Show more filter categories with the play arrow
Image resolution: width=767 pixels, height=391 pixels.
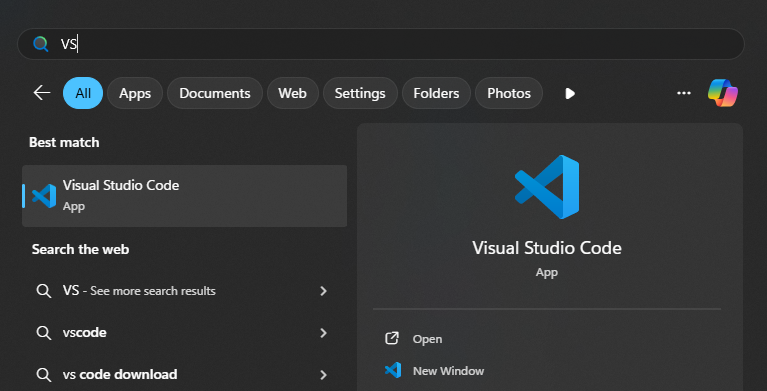(x=569, y=93)
